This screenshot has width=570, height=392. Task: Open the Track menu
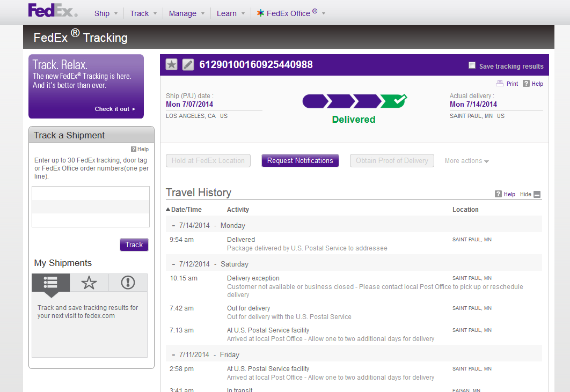(139, 13)
